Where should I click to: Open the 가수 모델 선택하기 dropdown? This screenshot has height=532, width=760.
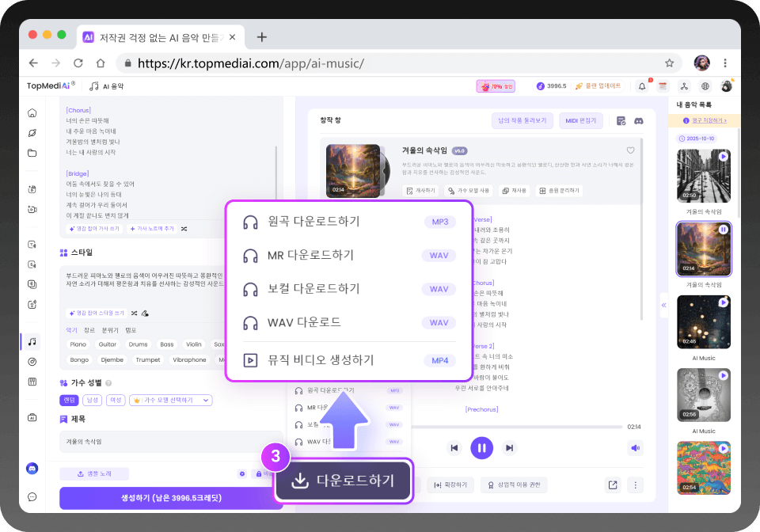click(x=170, y=400)
